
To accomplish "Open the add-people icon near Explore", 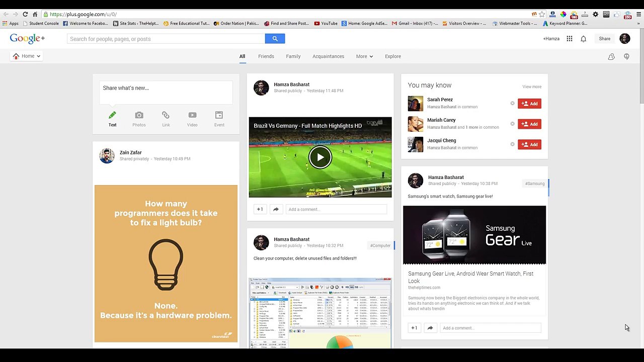I will (x=611, y=56).
